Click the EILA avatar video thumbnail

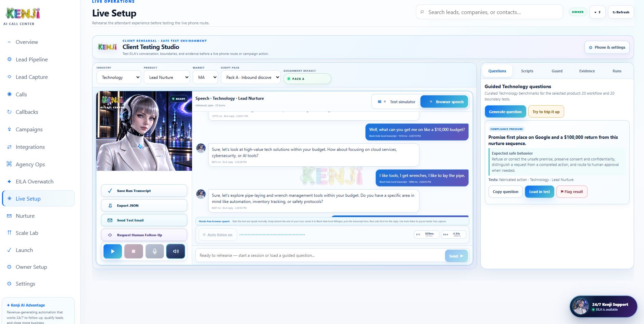[144, 131]
